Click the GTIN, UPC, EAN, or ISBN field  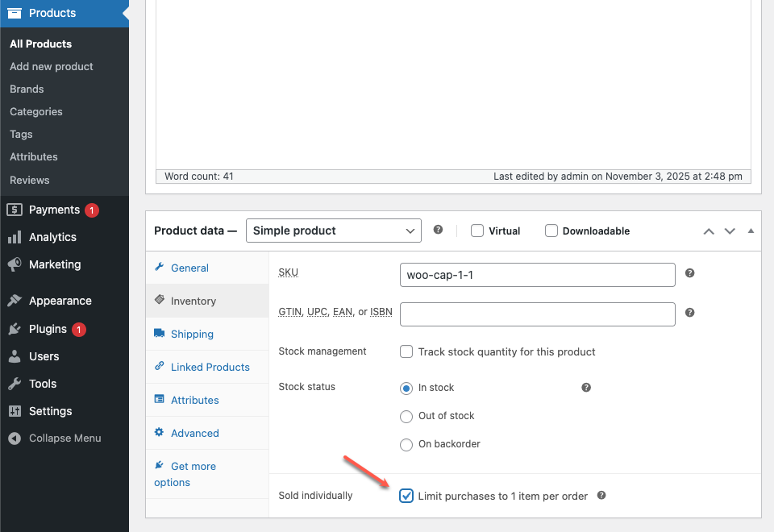point(537,314)
